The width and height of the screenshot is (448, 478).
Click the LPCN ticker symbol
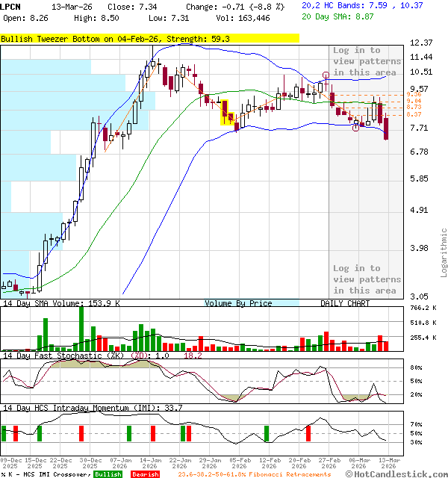pyautogui.click(x=12, y=6)
